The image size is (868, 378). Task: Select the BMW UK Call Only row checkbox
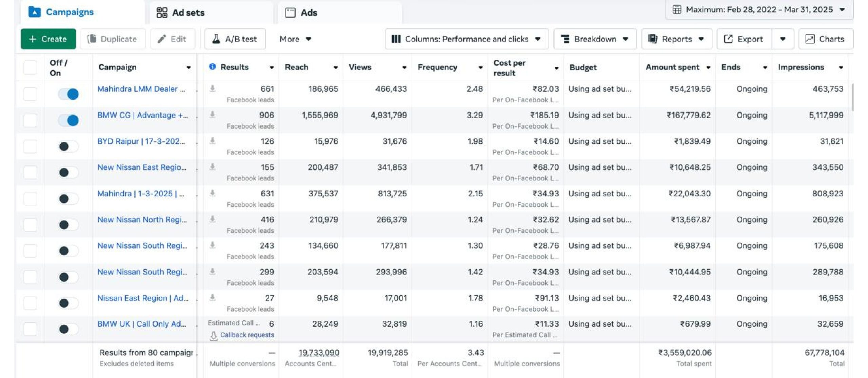[30, 329]
